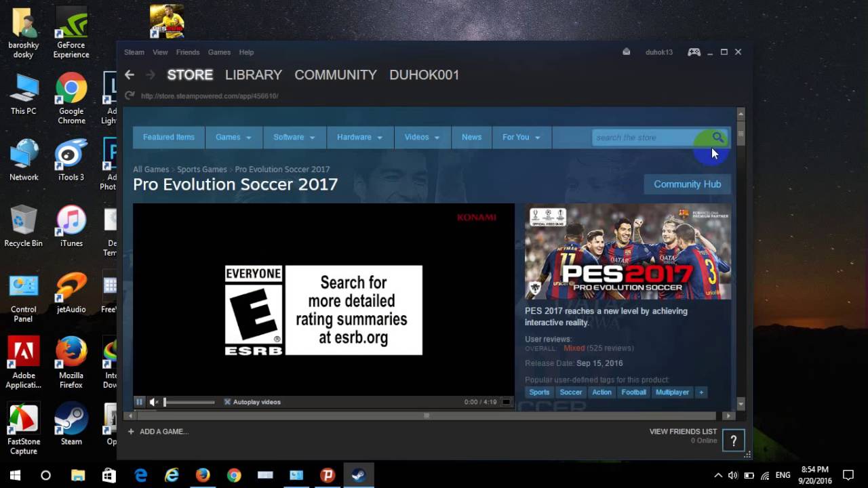The height and width of the screenshot is (488, 868).
Task: Open the News store link
Action: (x=471, y=137)
